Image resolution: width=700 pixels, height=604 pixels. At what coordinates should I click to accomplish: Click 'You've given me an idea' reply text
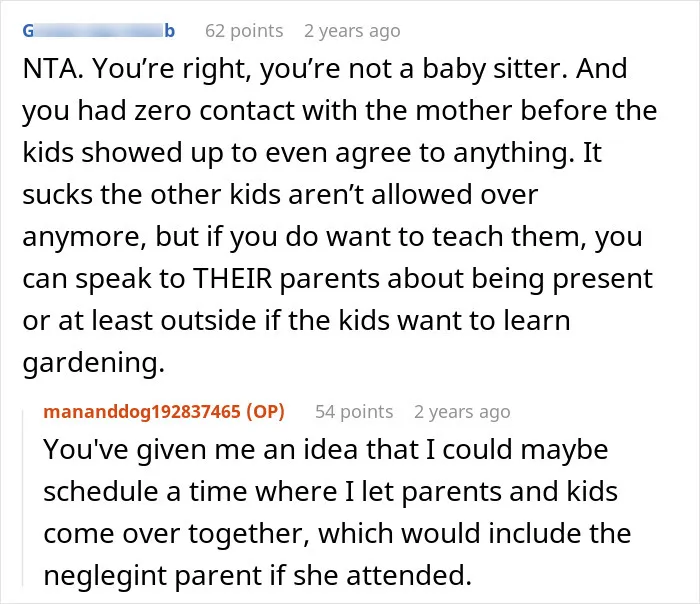click(200, 449)
